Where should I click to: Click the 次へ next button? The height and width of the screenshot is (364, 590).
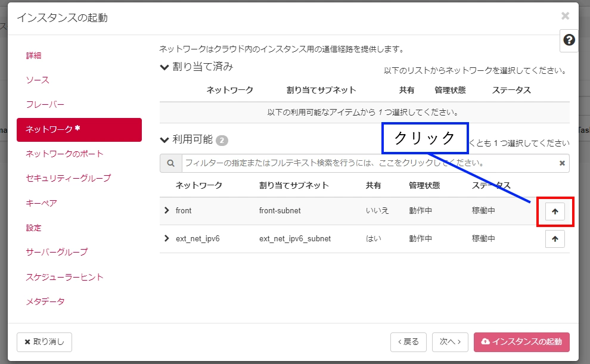450,342
